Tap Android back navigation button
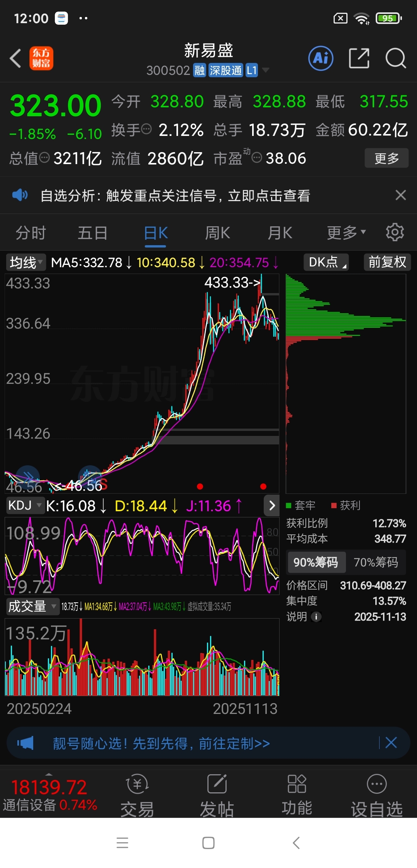Viewport: 417px width, 868px height. click(296, 843)
